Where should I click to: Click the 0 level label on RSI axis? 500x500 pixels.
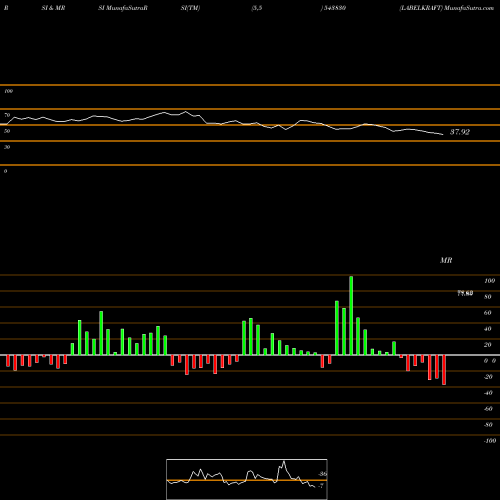pos(5,171)
